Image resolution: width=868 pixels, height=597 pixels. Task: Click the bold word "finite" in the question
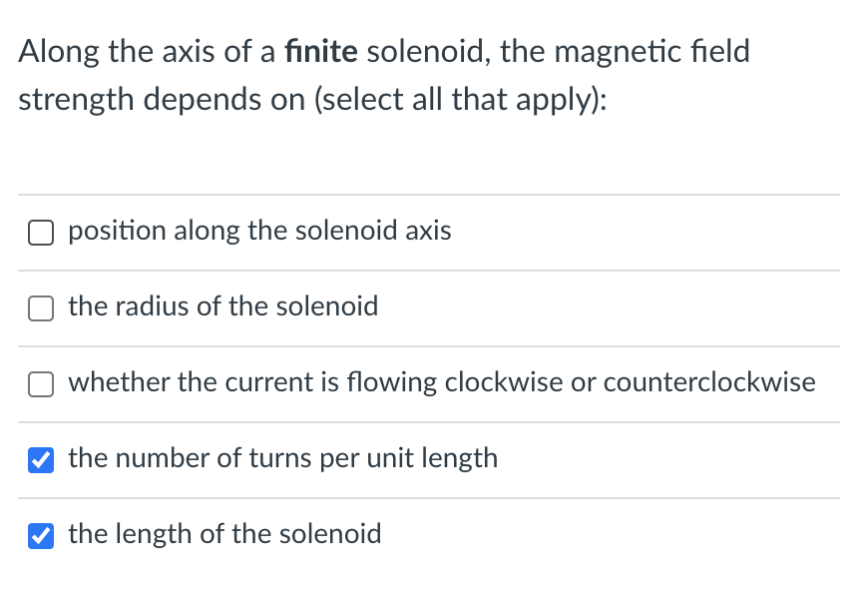pyautogui.click(x=321, y=52)
